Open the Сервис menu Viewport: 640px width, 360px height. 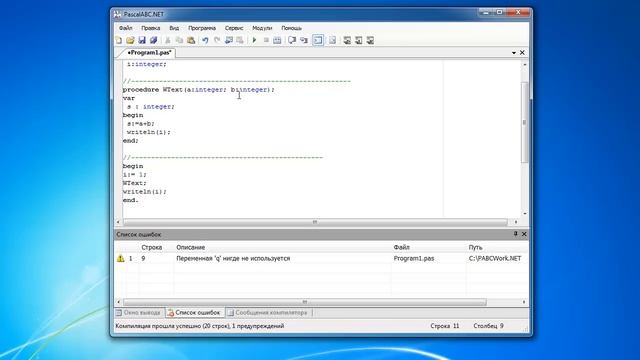tap(234, 28)
